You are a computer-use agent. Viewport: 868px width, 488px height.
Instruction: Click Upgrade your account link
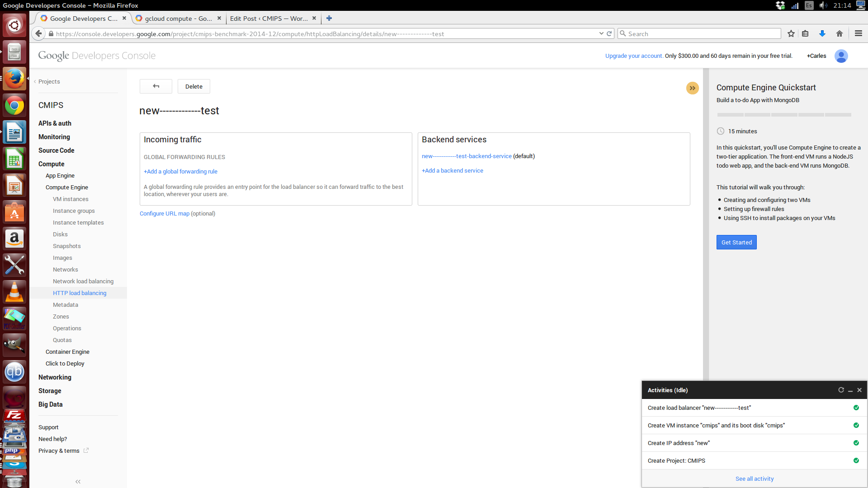click(x=634, y=56)
